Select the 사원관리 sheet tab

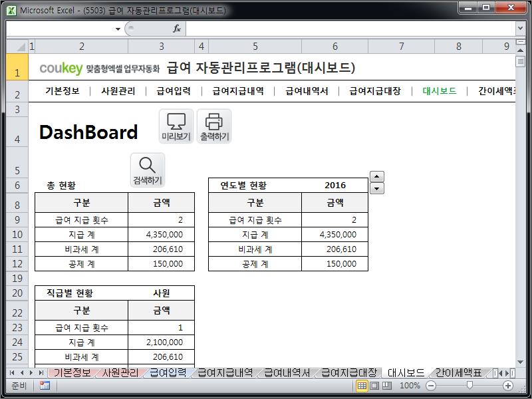pyautogui.click(x=120, y=373)
